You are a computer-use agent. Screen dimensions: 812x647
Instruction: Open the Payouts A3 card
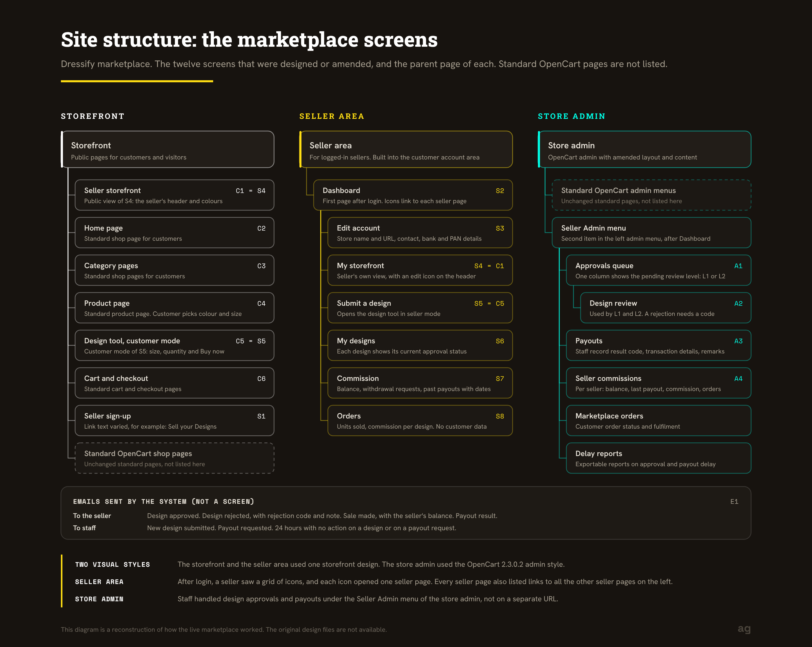659,345
